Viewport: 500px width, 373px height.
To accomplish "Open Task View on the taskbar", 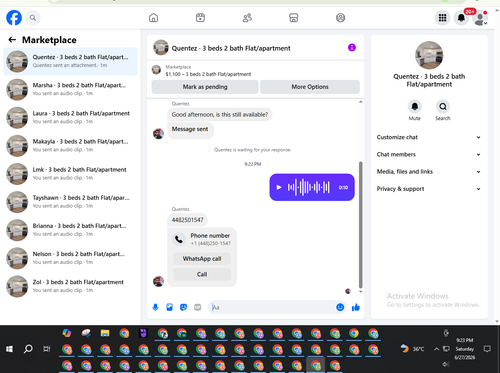I will pyautogui.click(x=47, y=349).
